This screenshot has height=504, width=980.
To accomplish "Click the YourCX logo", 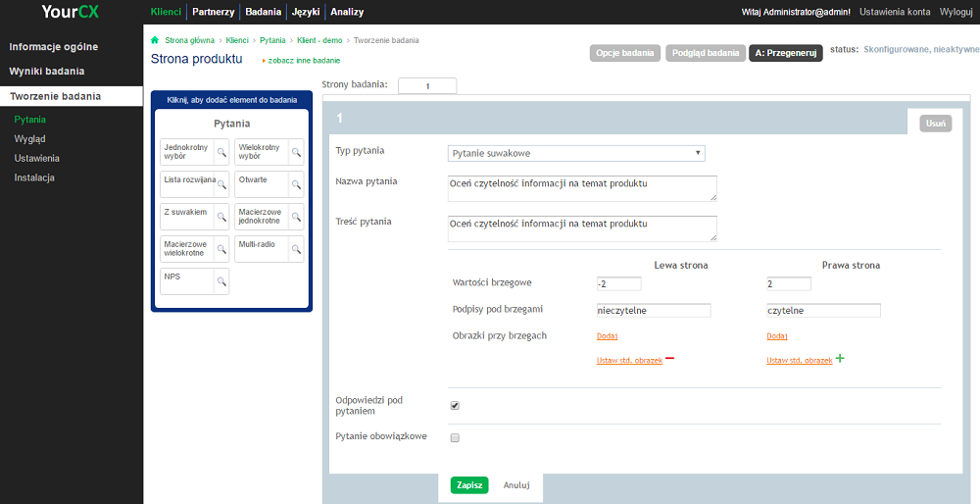I will point(70,11).
